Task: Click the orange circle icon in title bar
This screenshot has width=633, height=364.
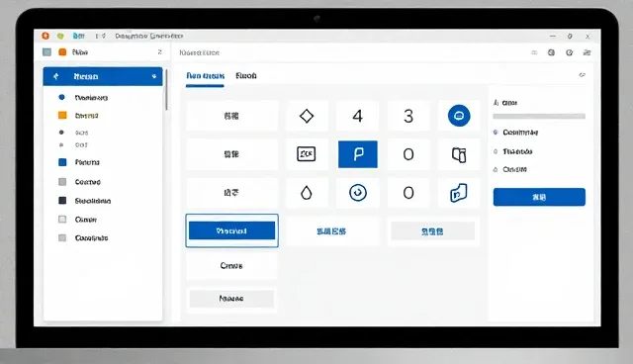Action: tap(45, 36)
